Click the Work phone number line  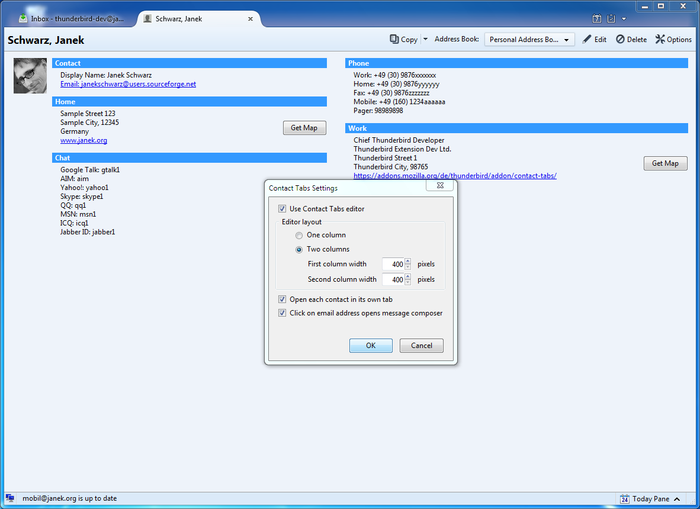[x=395, y=75]
